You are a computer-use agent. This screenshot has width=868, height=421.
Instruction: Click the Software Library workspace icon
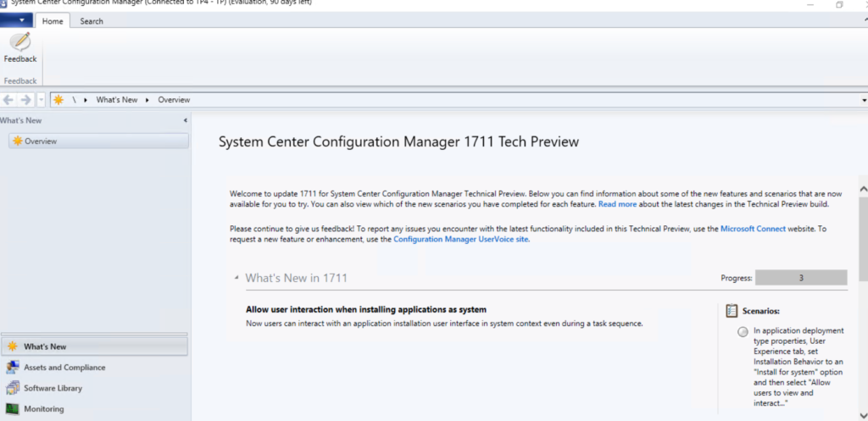point(12,388)
